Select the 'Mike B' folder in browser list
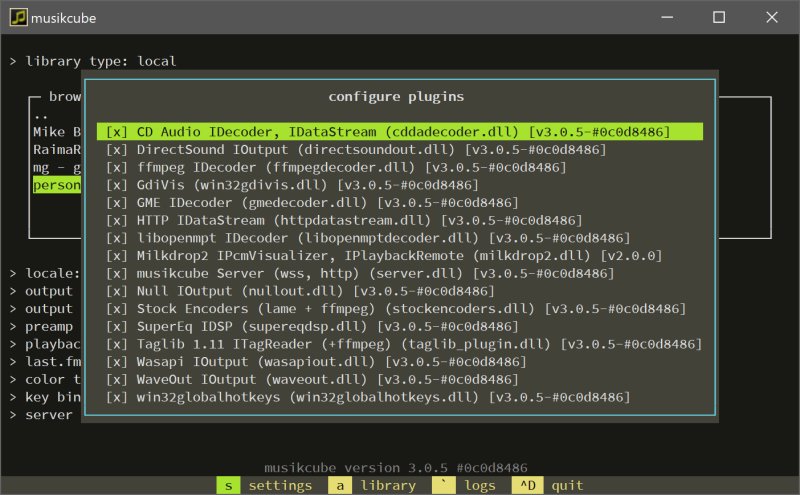Screen dimensions: 800x495 point(57,132)
